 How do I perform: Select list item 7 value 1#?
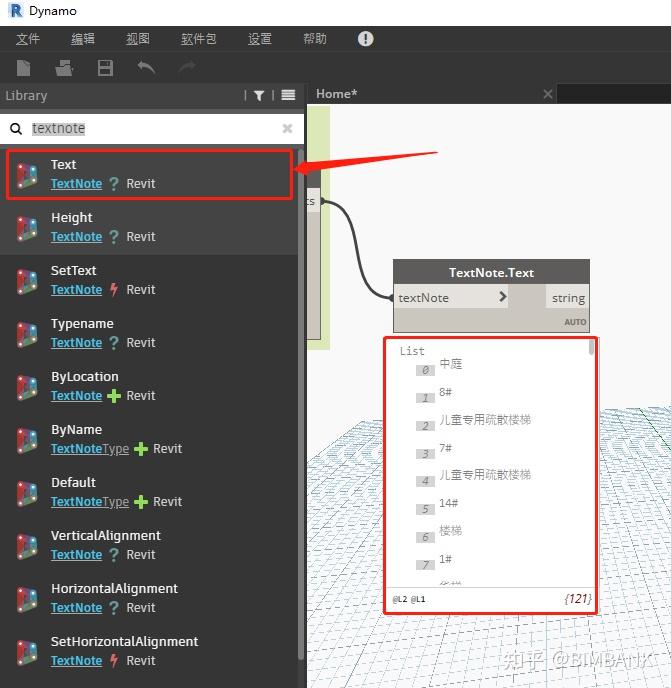click(x=445, y=559)
